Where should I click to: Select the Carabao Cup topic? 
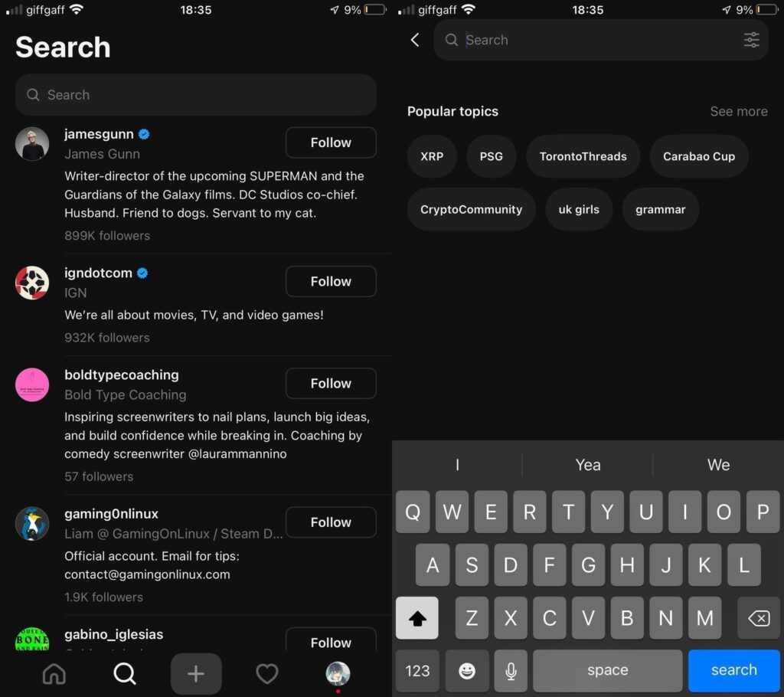[x=699, y=156]
